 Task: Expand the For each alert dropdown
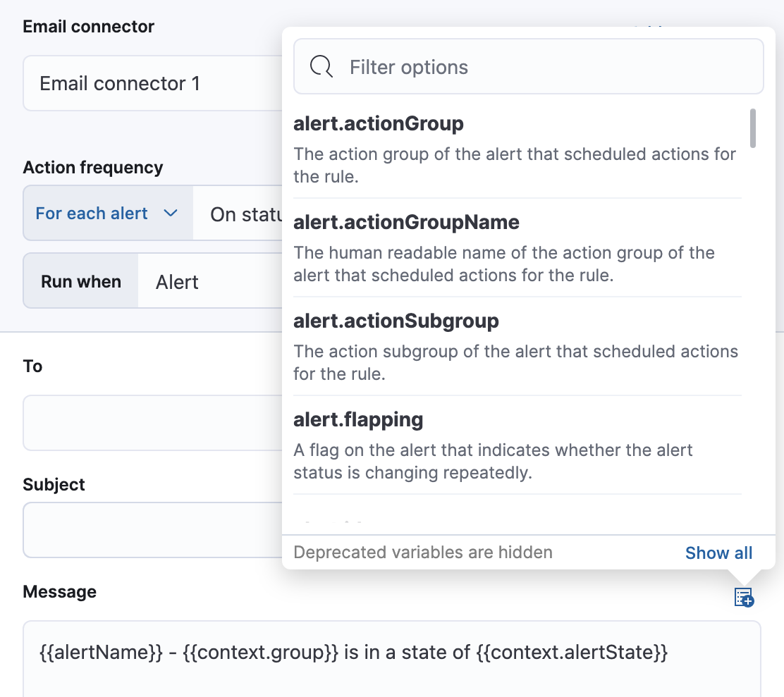[x=107, y=214]
